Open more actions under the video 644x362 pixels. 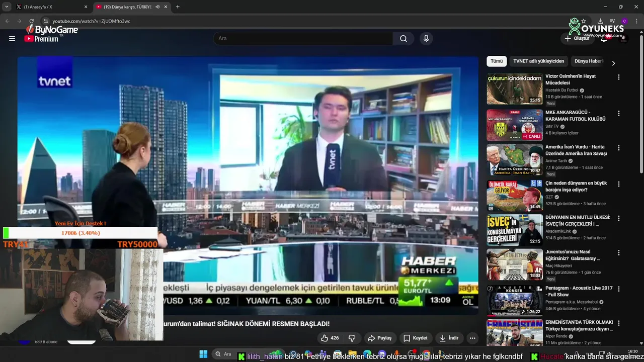click(472, 338)
